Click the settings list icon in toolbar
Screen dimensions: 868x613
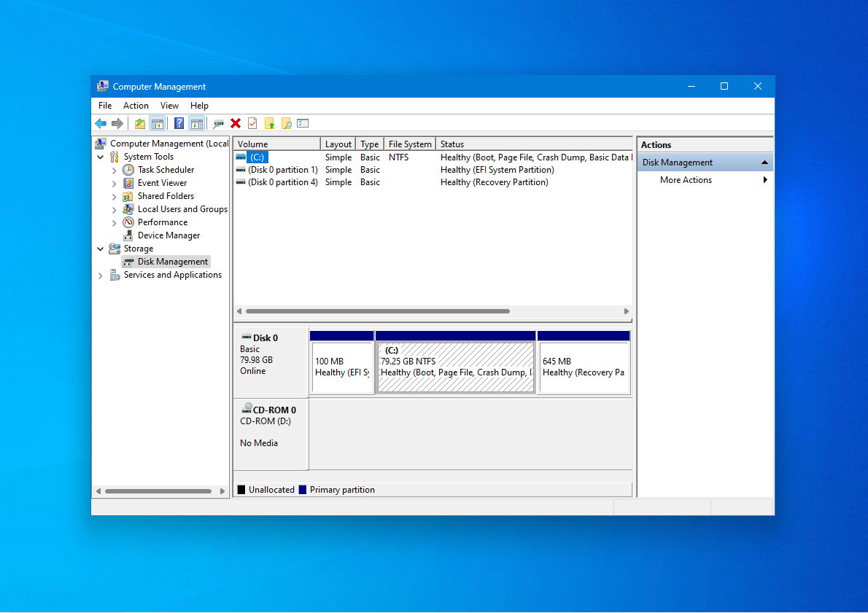(303, 123)
